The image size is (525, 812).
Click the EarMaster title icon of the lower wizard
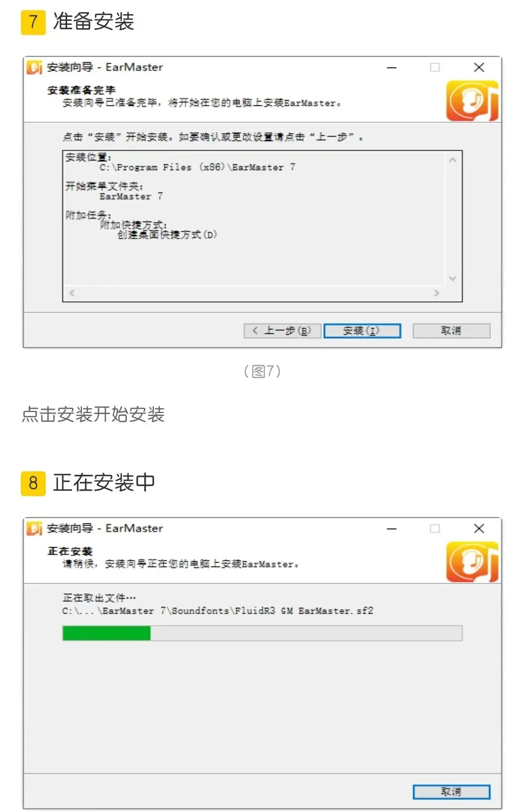(35, 529)
